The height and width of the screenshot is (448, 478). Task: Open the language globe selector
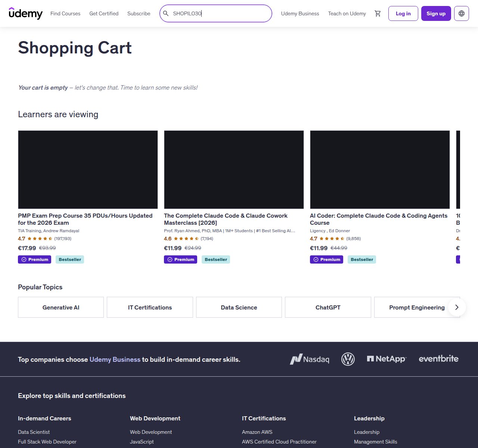(462, 13)
